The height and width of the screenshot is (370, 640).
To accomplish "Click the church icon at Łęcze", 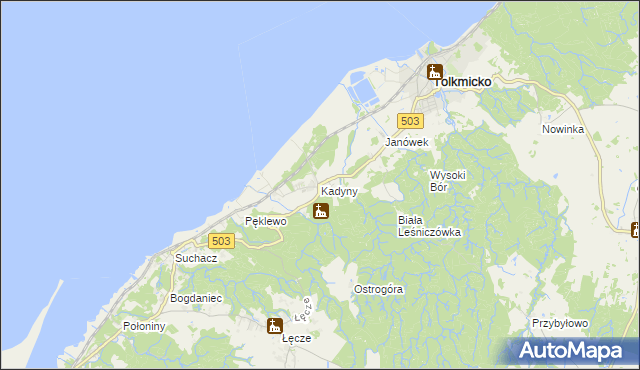I will pos(275,326).
